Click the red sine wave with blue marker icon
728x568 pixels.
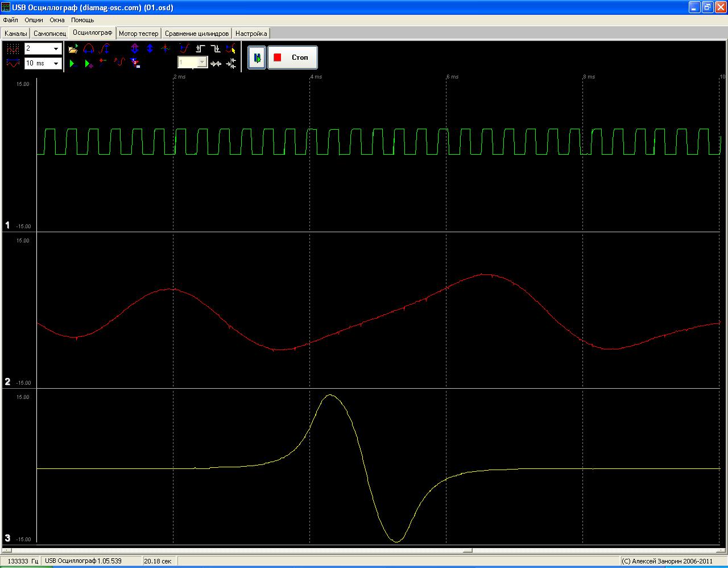click(x=119, y=63)
